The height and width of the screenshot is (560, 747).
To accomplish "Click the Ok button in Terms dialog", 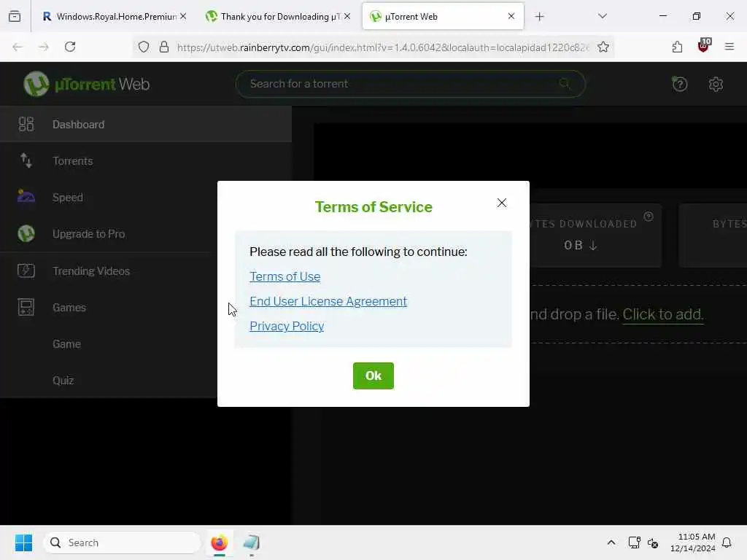I will [x=373, y=376].
